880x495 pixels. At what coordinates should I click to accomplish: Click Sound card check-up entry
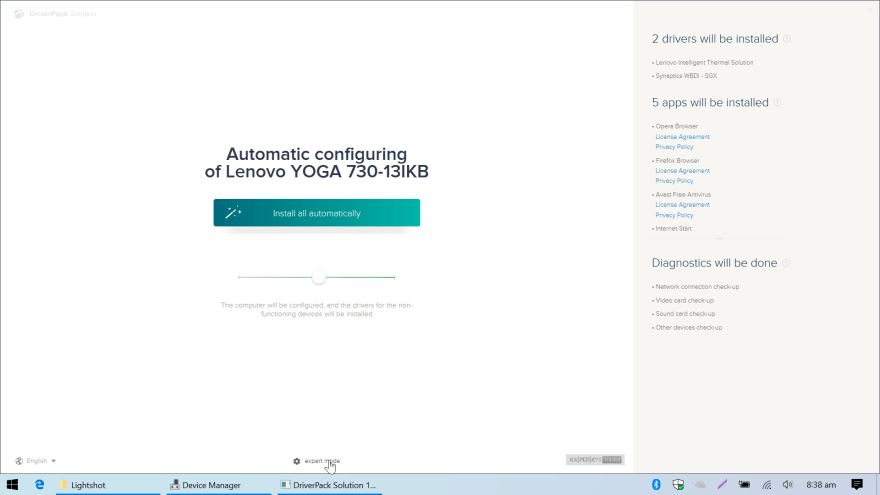point(685,314)
